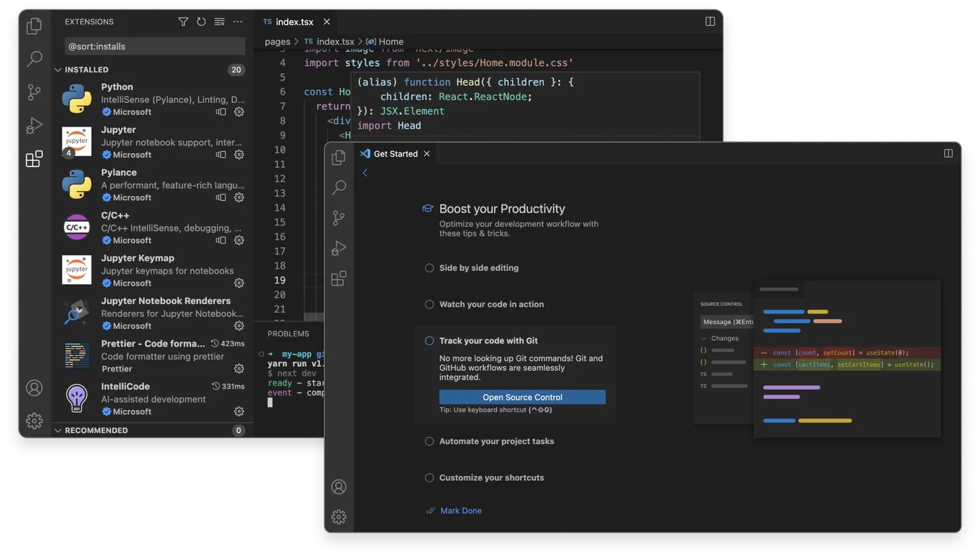Image resolution: width=980 pixels, height=555 pixels.
Task: Open the Explorer icon in the Get Started window
Action: click(x=339, y=157)
